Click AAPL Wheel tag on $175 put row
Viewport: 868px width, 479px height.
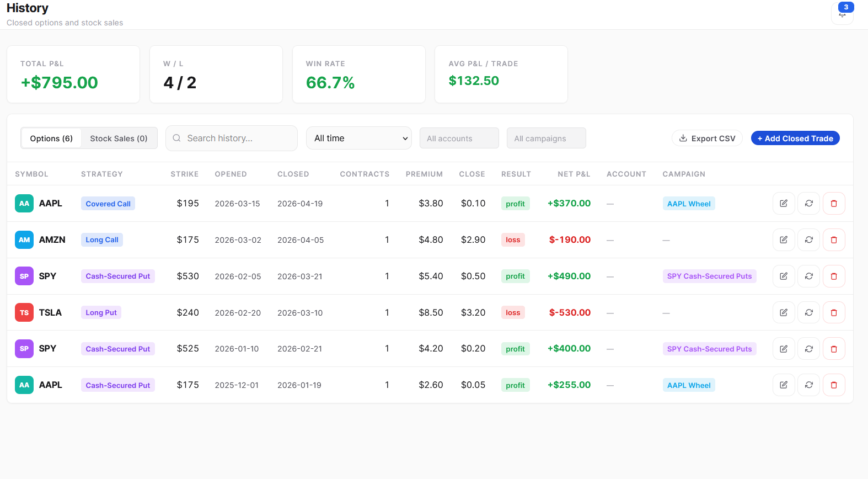pos(689,385)
